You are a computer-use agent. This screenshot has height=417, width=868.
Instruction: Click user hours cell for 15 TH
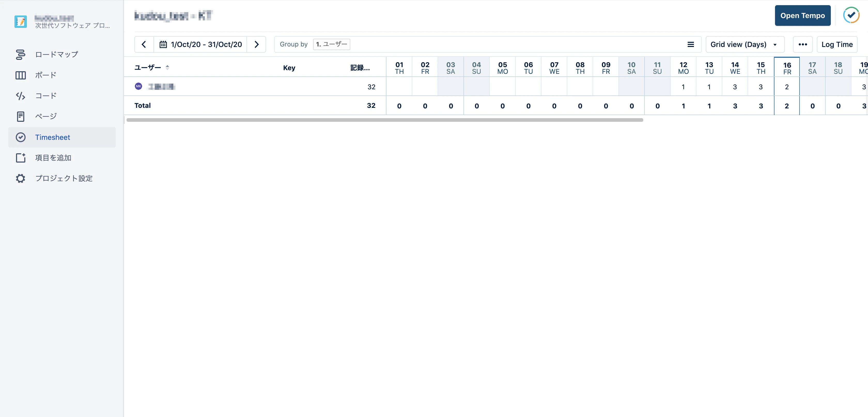(x=761, y=86)
